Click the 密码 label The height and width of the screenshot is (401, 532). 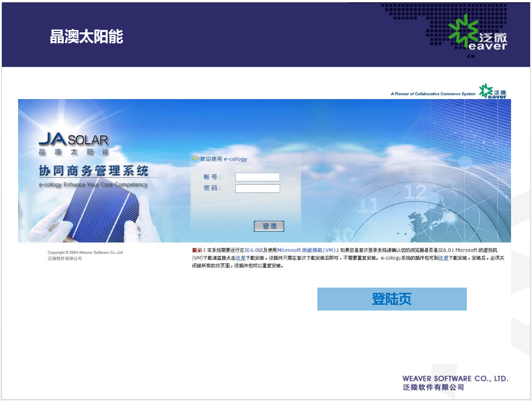click(212, 188)
